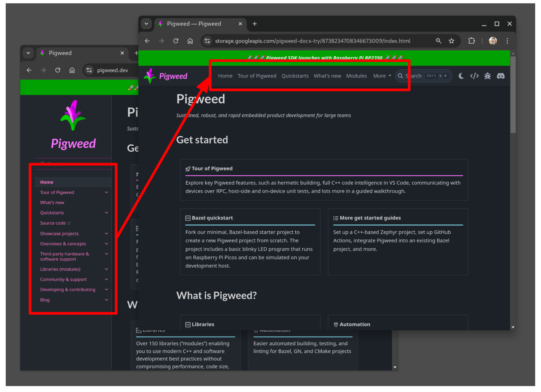The image size is (541, 392).
Task: Expand Libraries (modules) sidebar chevron
Action: 106,269
